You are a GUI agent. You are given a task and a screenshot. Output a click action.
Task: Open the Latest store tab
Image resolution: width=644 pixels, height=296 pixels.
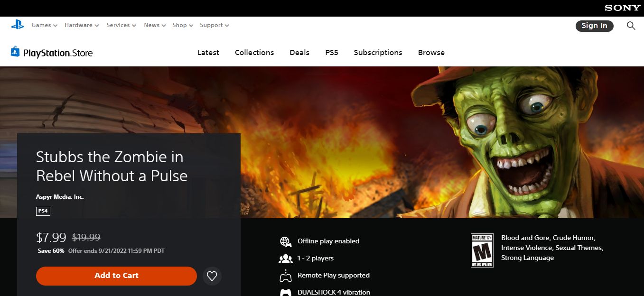pyautogui.click(x=208, y=53)
